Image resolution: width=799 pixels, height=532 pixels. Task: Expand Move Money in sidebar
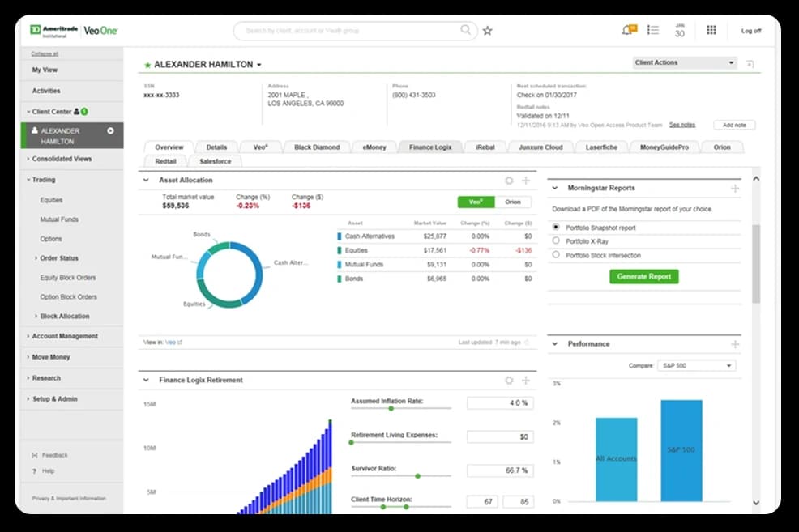pyautogui.click(x=51, y=357)
